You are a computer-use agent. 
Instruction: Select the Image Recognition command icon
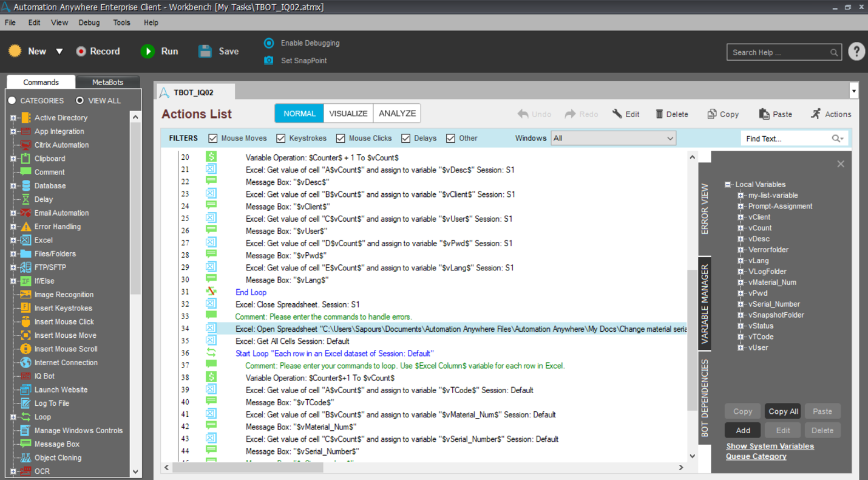(x=25, y=295)
